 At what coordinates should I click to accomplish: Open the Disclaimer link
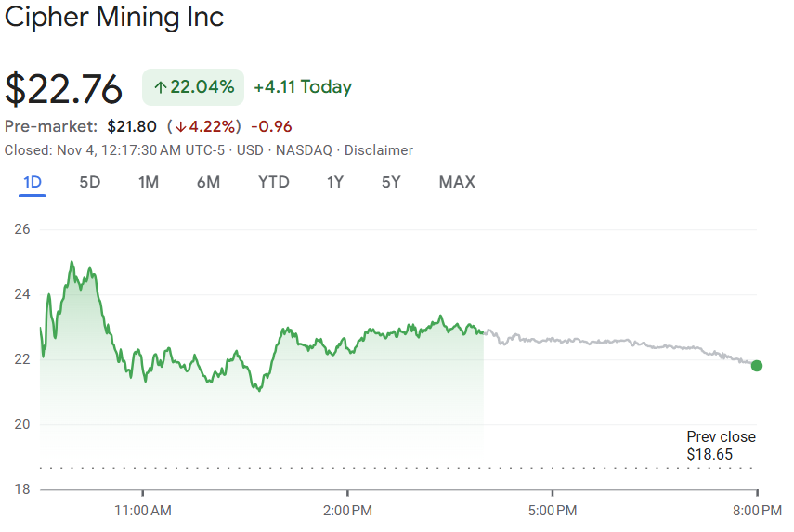coord(379,150)
